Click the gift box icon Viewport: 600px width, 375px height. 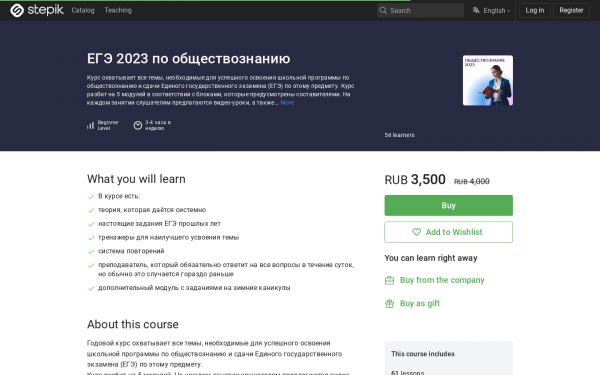[x=389, y=304]
